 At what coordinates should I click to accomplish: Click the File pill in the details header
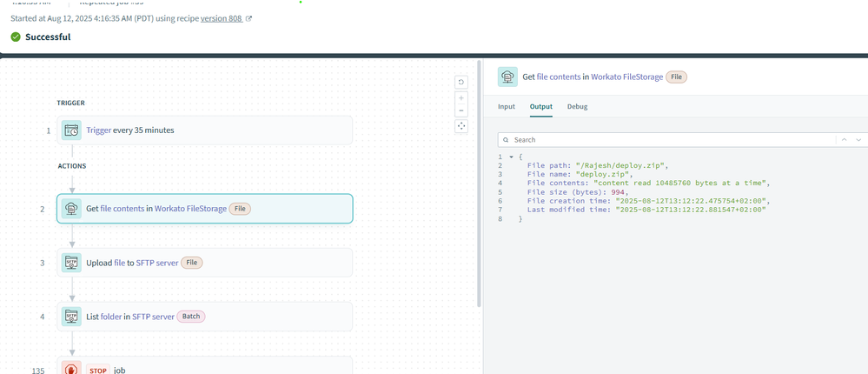[x=676, y=77]
